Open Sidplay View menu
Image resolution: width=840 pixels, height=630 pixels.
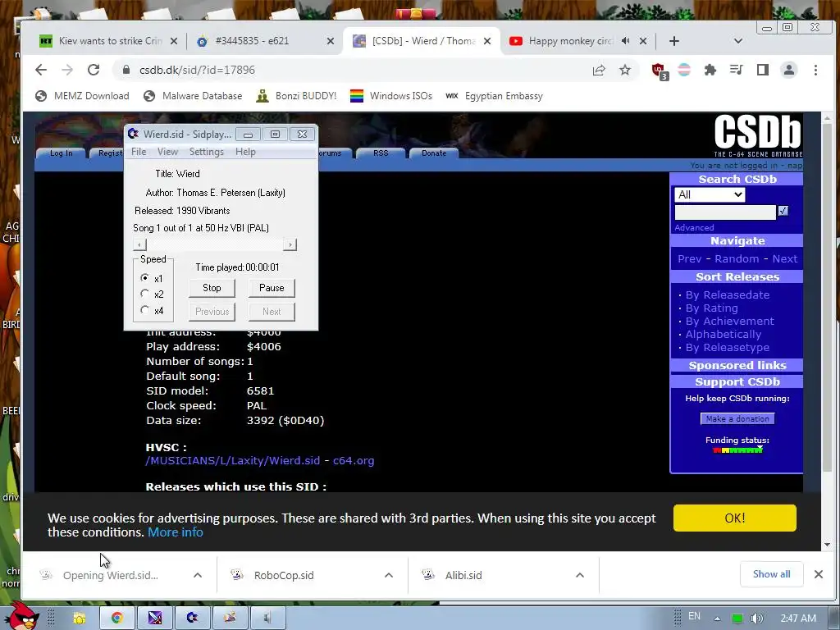(167, 152)
